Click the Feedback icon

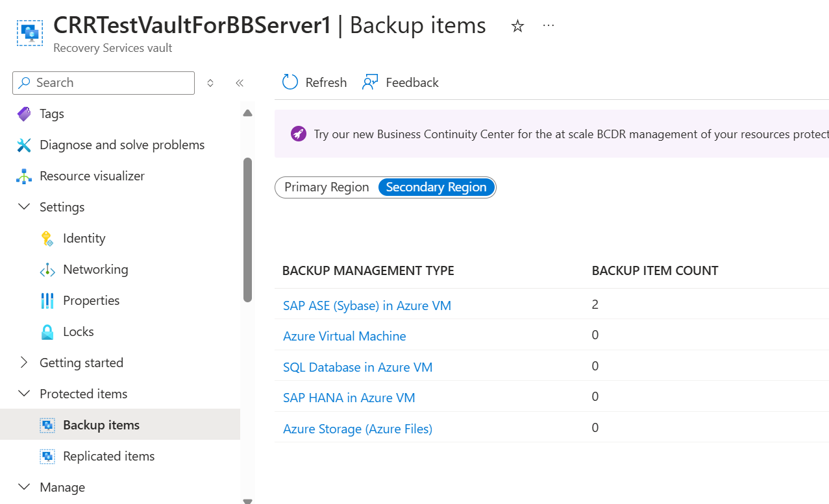(x=370, y=82)
